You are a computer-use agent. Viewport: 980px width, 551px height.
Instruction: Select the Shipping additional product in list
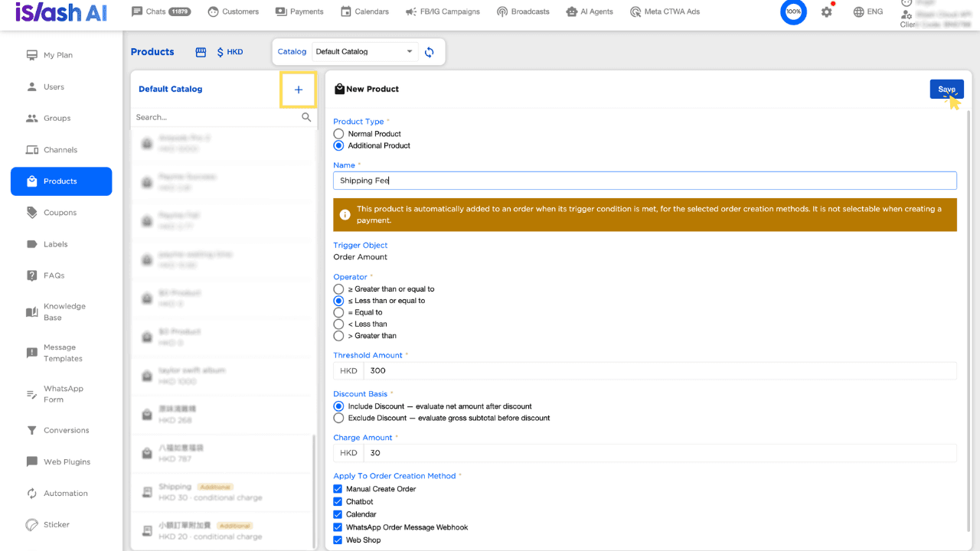[224, 492]
